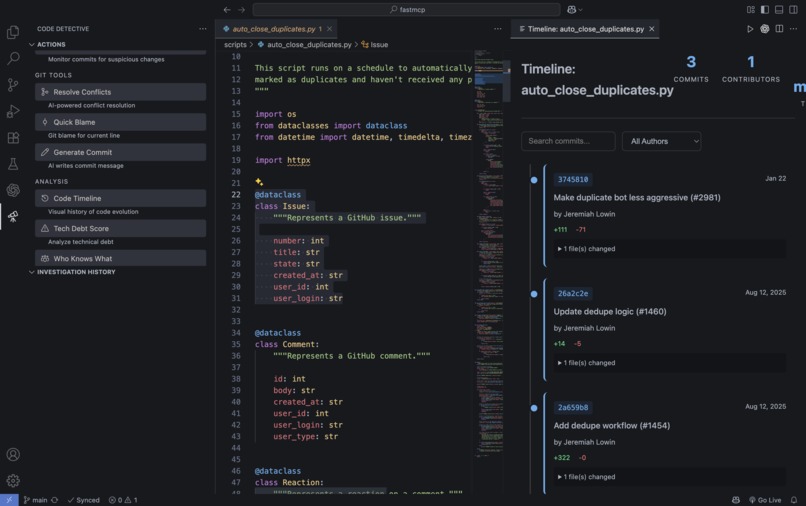This screenshot has height=506, width=806.
Task: Click line number 22 in the gutter
Action: coord(235,195)
